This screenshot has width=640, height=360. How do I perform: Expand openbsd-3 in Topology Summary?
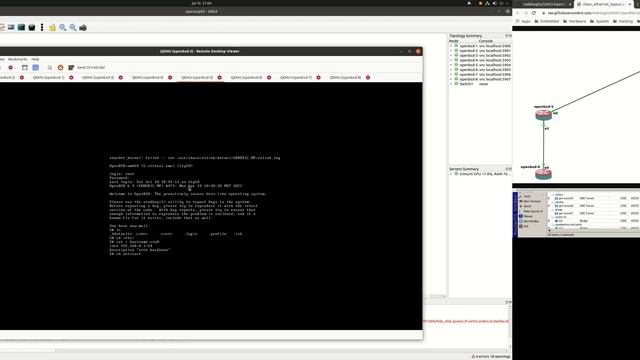click(451, 56)
